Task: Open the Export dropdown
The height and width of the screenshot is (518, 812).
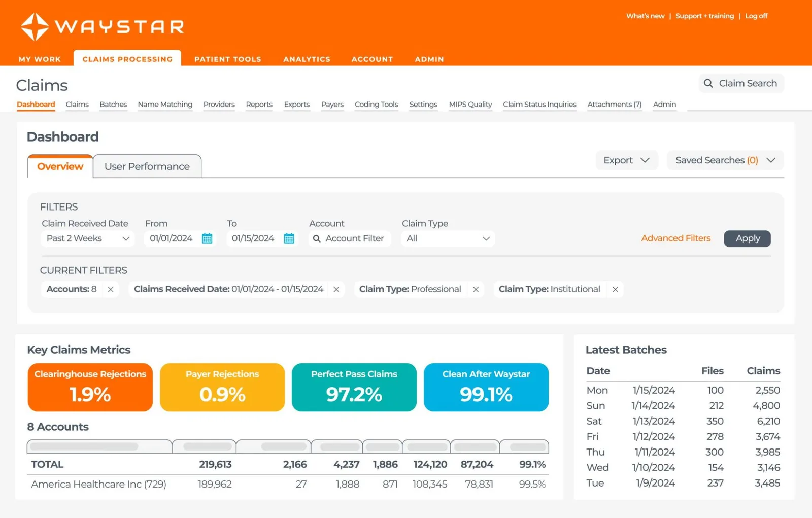Action: tap(627, 160)
